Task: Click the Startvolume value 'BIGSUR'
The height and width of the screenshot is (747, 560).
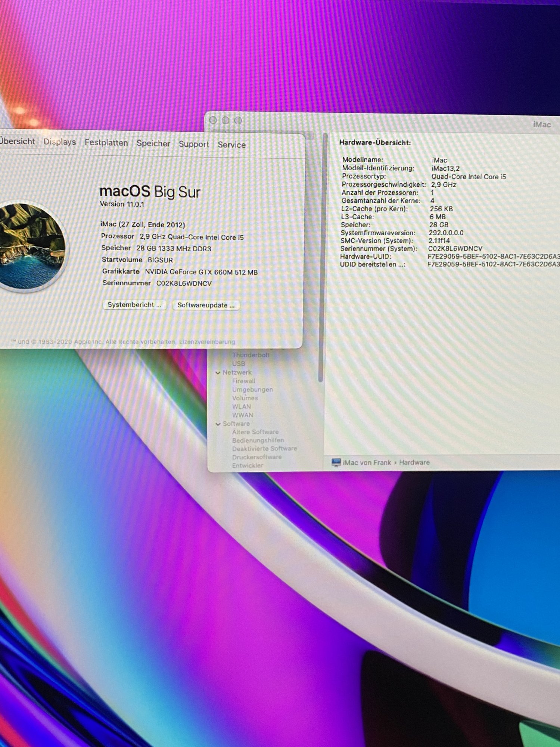Action: tap(160, 260)
